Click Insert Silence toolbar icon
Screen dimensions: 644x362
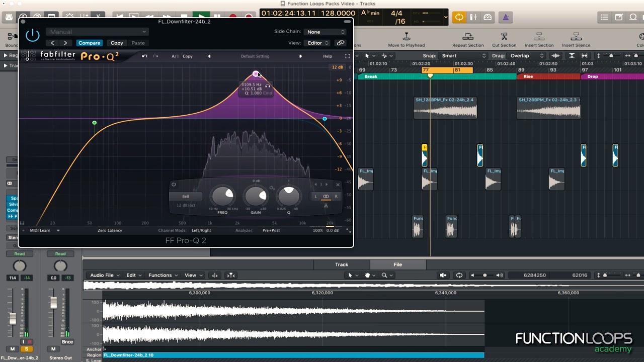point(576,37)
